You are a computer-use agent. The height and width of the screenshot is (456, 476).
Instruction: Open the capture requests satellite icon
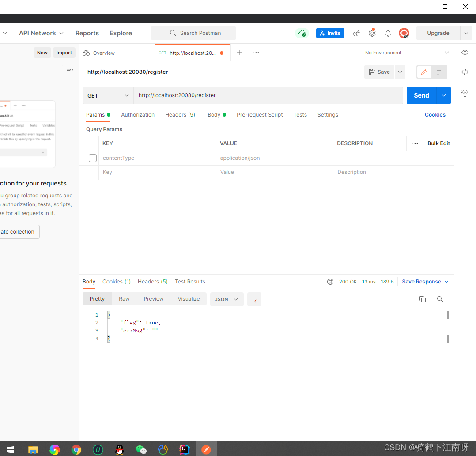pos(356,33)
